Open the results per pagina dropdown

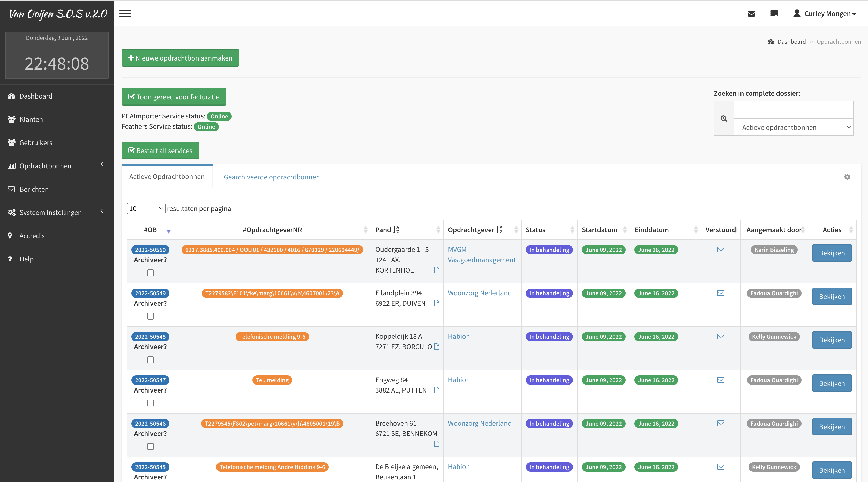point(146,208)
